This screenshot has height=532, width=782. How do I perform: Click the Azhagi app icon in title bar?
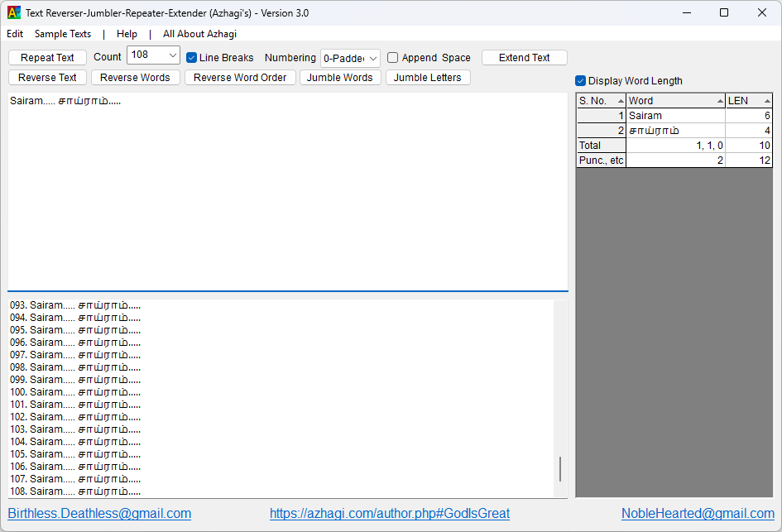coord(14,12)
